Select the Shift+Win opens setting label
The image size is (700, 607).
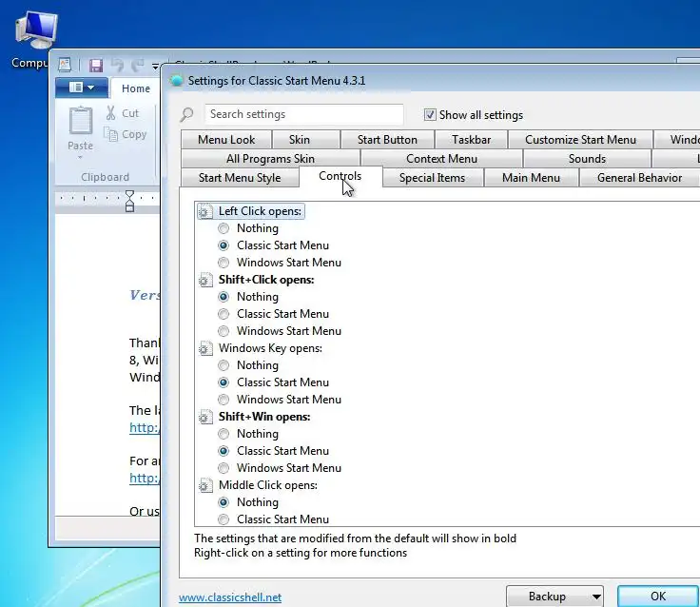[264, 417]
